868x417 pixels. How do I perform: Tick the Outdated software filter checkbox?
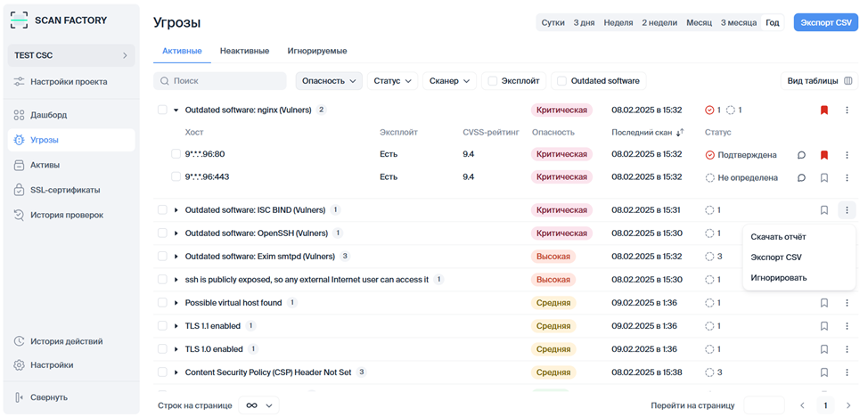point(561,81)
